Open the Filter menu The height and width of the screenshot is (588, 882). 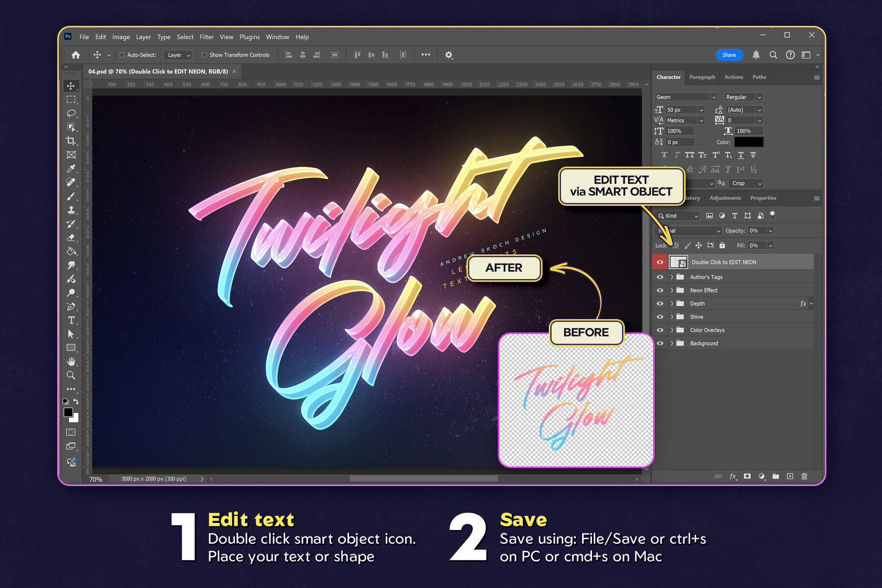(206, 37)
